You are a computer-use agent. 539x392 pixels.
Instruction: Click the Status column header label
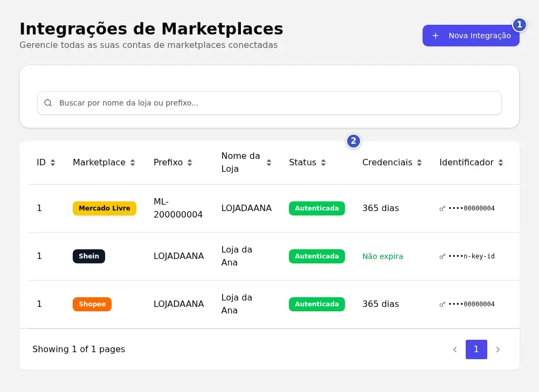[302, 163]
